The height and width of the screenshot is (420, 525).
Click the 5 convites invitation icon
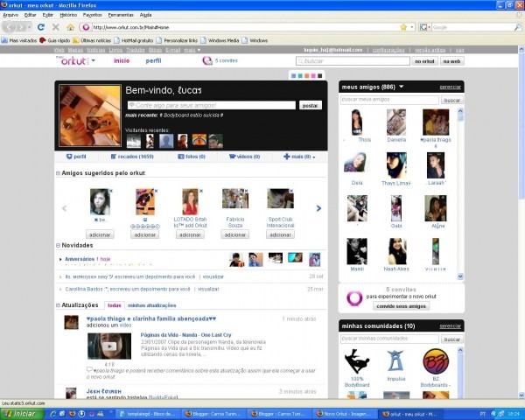pos(206,61)
